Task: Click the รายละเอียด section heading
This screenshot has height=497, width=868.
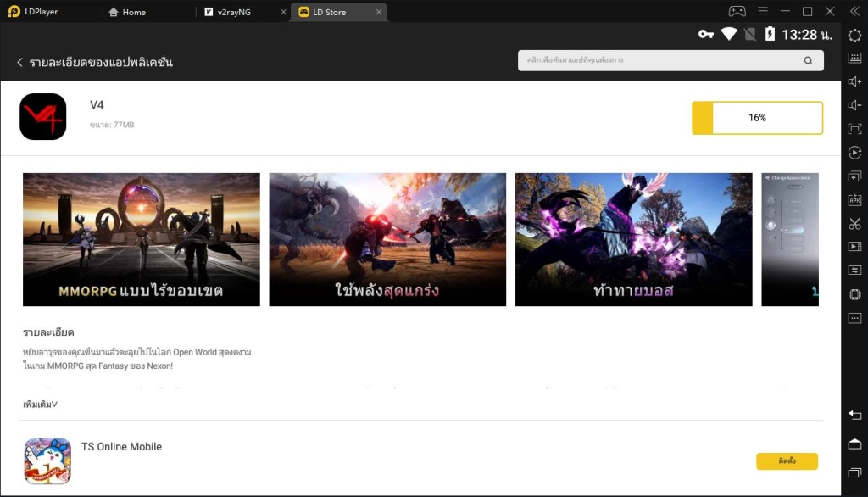Action: 48,332
